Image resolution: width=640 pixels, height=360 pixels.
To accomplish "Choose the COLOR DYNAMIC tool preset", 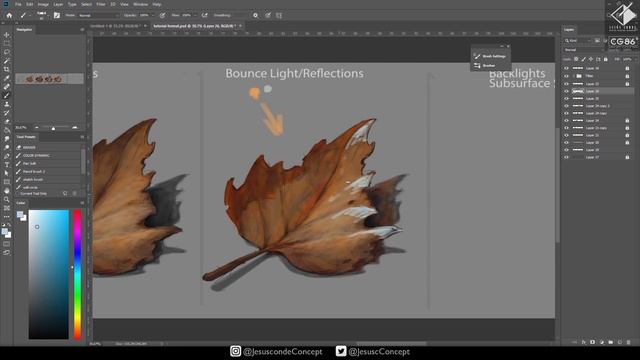I will click(48, 156).
